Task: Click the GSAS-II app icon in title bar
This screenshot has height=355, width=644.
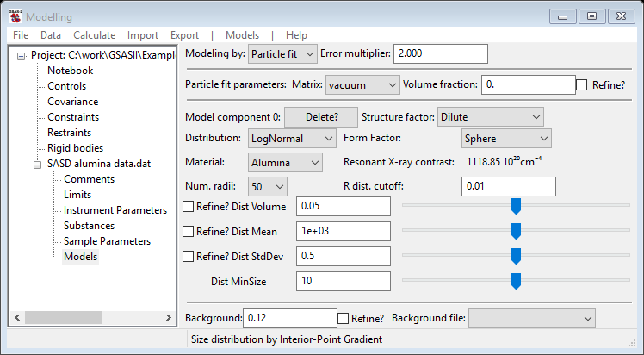Action: 15,16
